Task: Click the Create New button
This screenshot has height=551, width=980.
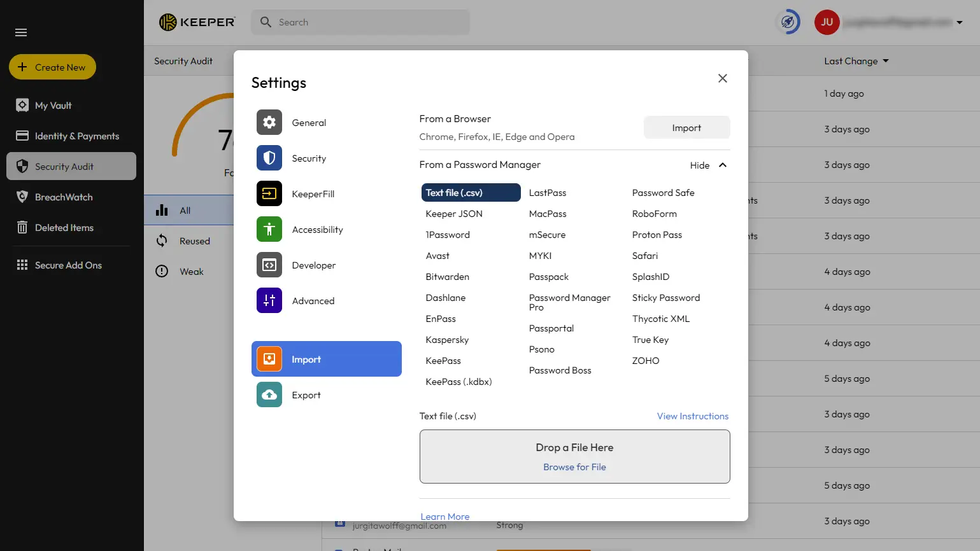Action: tap(52, 67)
